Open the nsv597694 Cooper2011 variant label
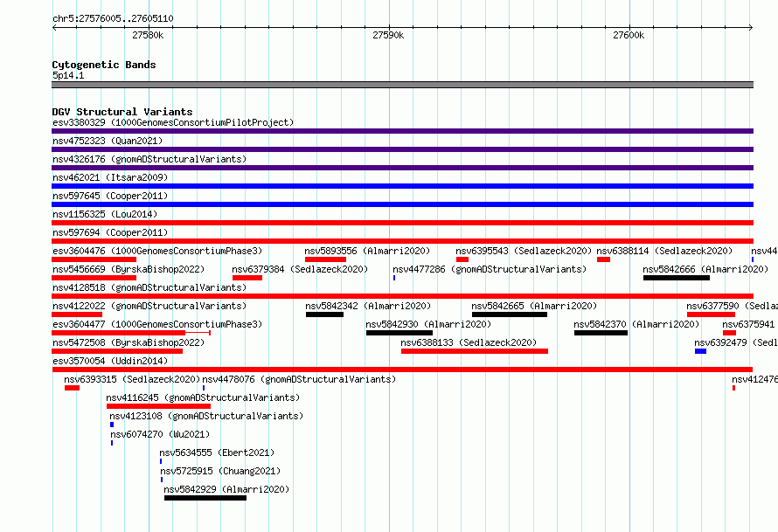The height and width of the screenshot is (532, 778). pyautogui.click(x=110, y=232)
